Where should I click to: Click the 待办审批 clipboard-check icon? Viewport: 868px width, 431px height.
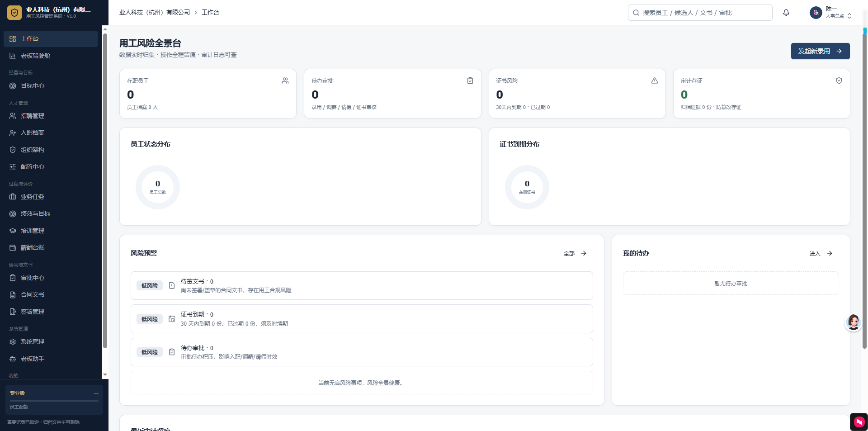point(470,81)
